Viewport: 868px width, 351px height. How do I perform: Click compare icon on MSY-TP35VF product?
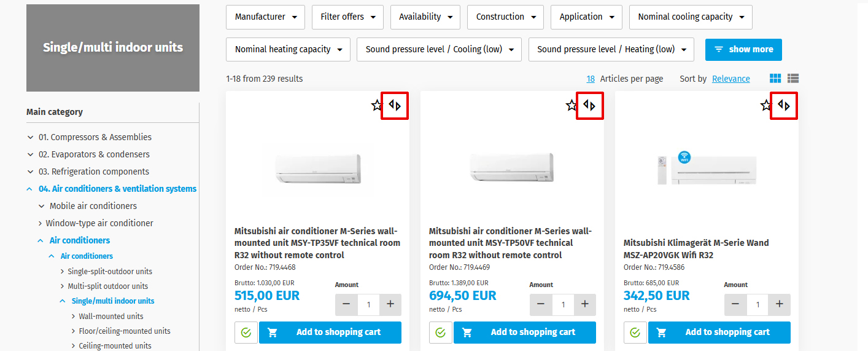tap(395, 106)
